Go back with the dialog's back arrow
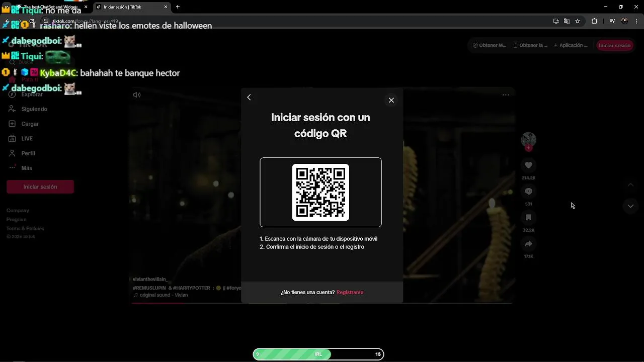Image resolution: width=644 pixels, height=362 pixels. coord(249,98)
